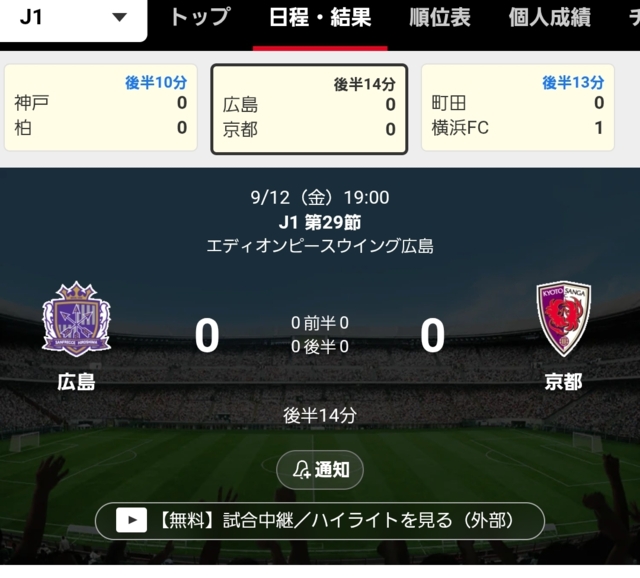Switch to the トップ tab
Image resolution: width=640 pixels, height=578 pixels.
click(200, 18)
